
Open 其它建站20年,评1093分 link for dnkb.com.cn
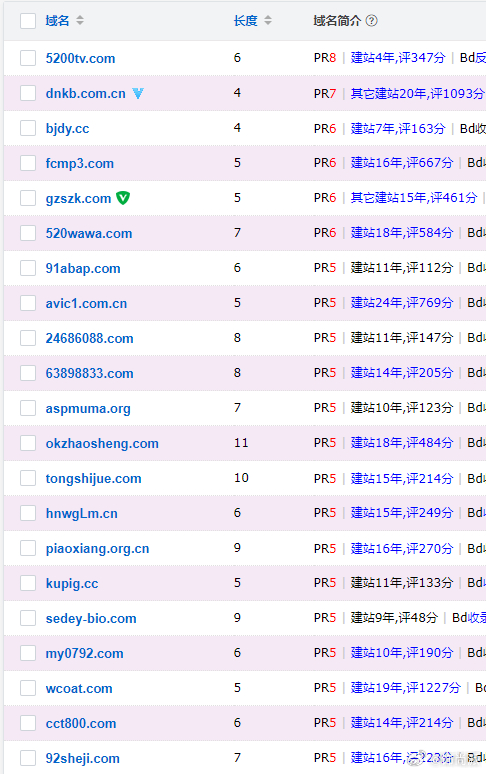click(x=417, y=93)
